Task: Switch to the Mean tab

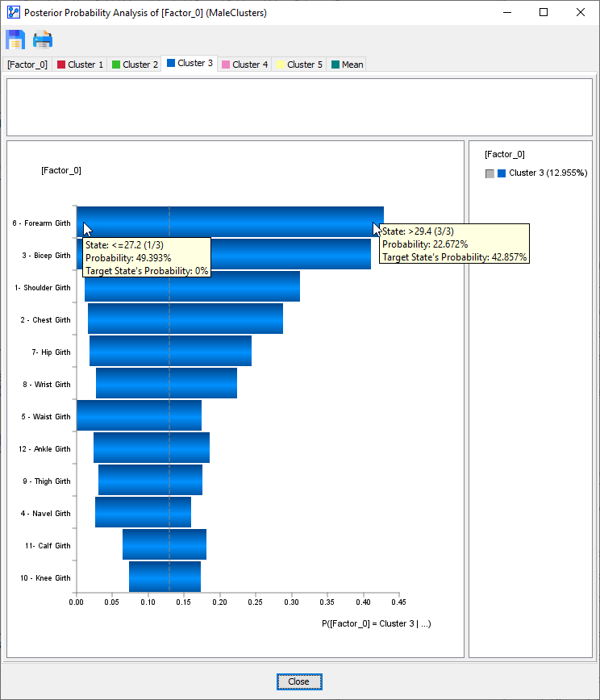Action: 348,65
